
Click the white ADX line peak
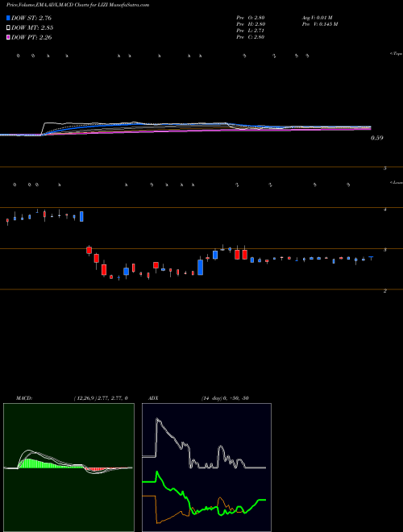click(157, 420)
